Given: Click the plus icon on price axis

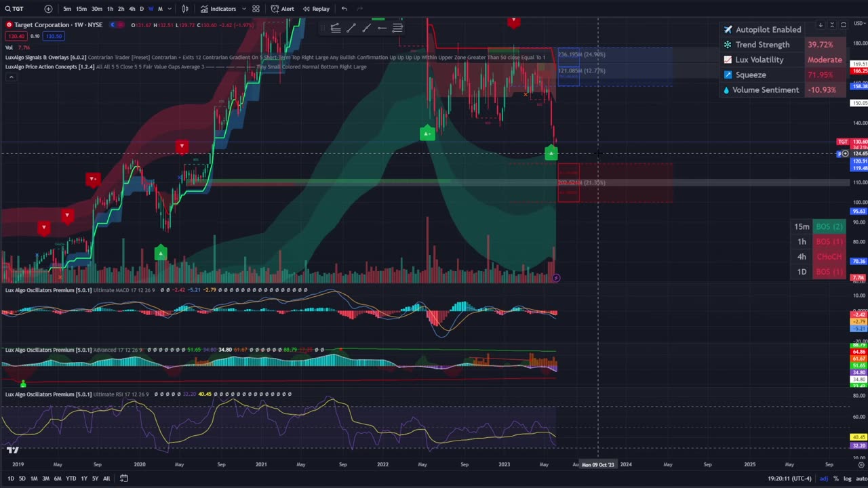Looking at the screenshot, I should (845, 154).
